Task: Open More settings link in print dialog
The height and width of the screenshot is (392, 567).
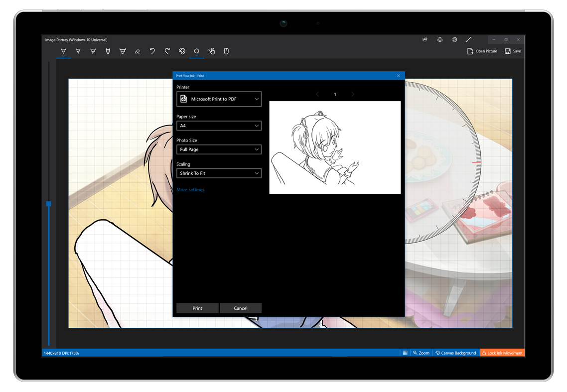Action: [x=190, y=189]
